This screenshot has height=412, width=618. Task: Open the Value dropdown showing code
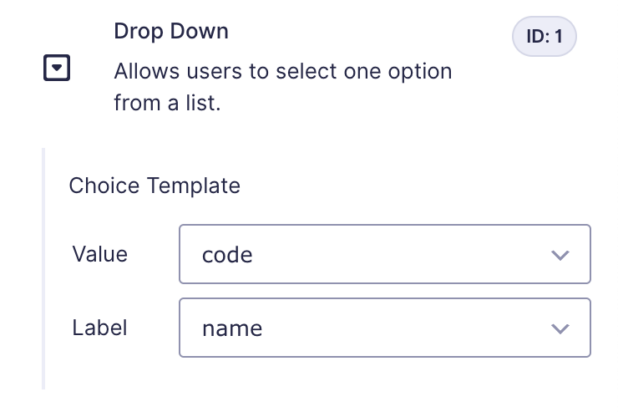coord(385,254)
